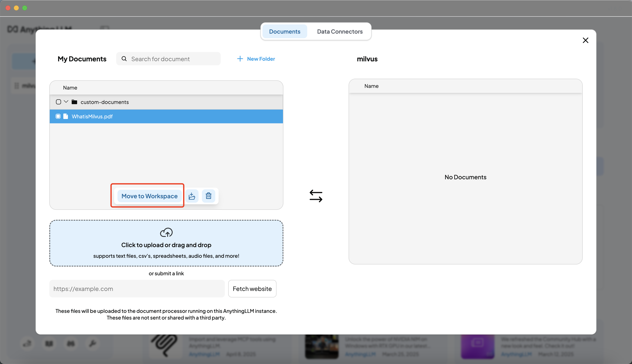Click the Fetch website button
Screen dimensions: 632x364
pos(252,288)
